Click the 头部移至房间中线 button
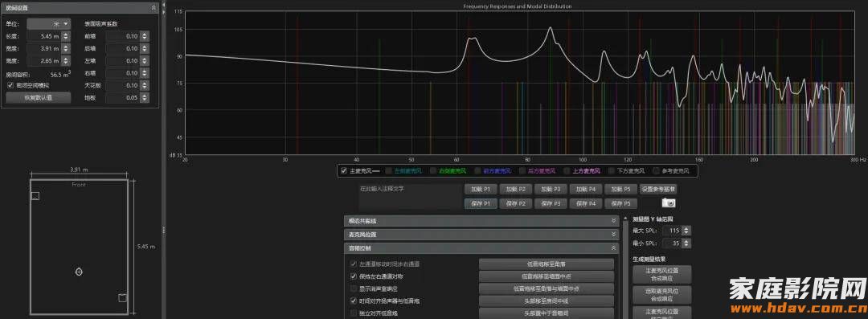 pyautogui.click(x=547, y=301)
